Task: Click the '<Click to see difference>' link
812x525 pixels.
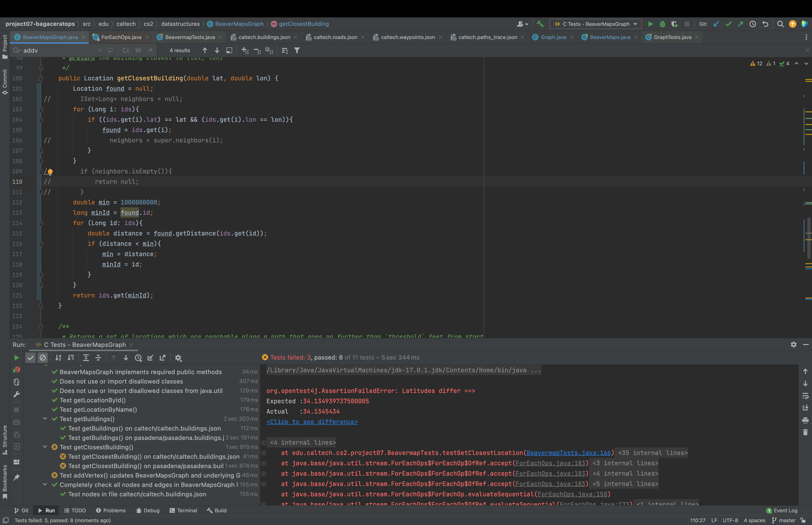Action: click(x=312, y=422)
